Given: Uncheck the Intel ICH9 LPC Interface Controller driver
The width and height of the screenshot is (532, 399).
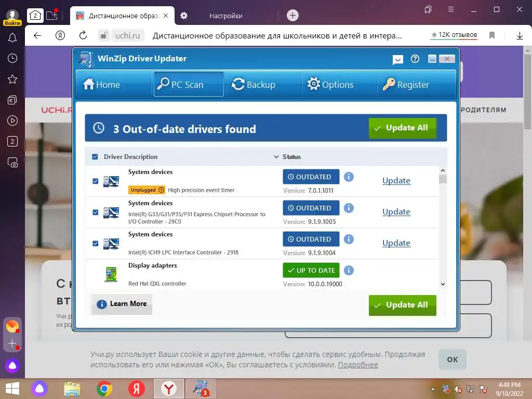Looking at the screenshot, I should (96, 244).
